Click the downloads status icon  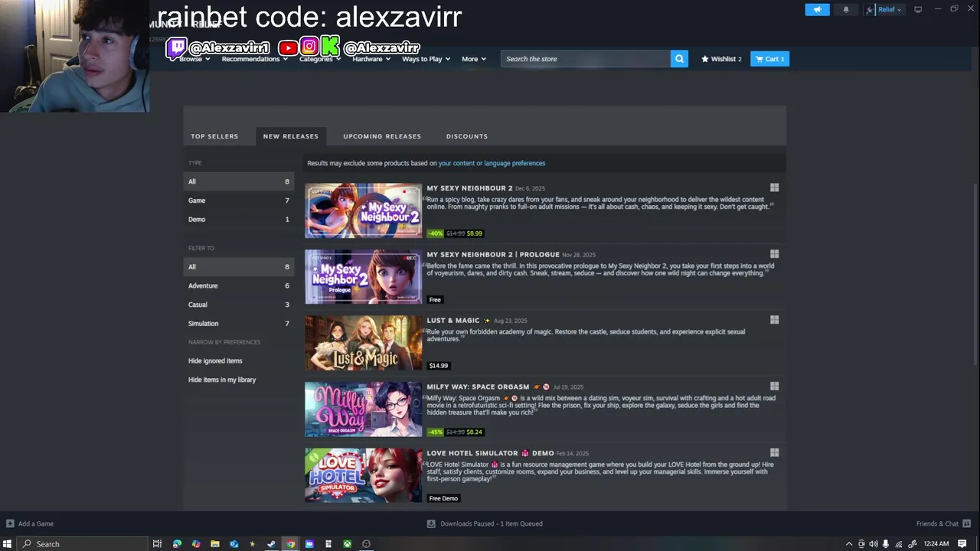coord(431,523)
